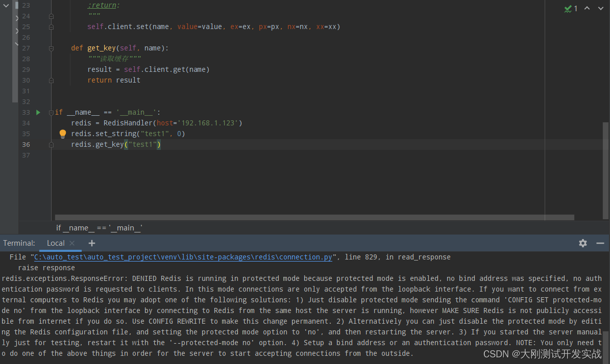Screen dimensions: 610x364
Task: Hide the Terminal tool window
Action: coord(600,243)
